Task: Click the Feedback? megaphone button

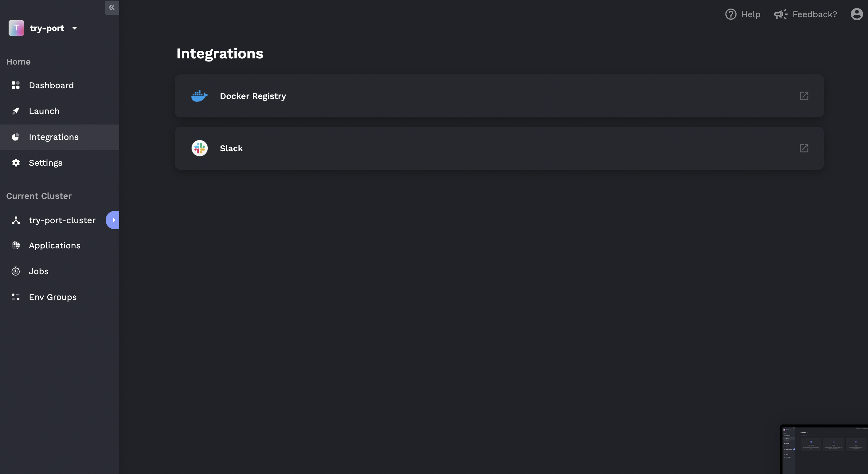Action: (806, 14)
